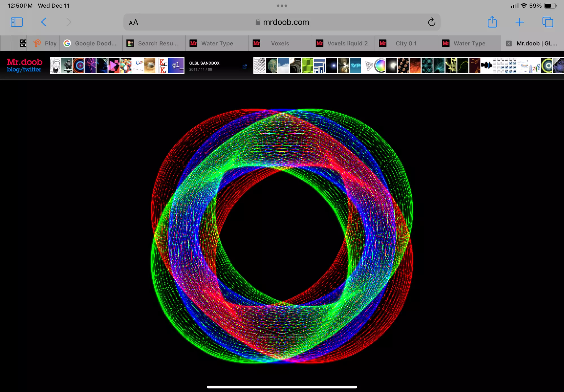Add a new tab with plus icon
564x392 pixels.
click(x=519, y=22)
